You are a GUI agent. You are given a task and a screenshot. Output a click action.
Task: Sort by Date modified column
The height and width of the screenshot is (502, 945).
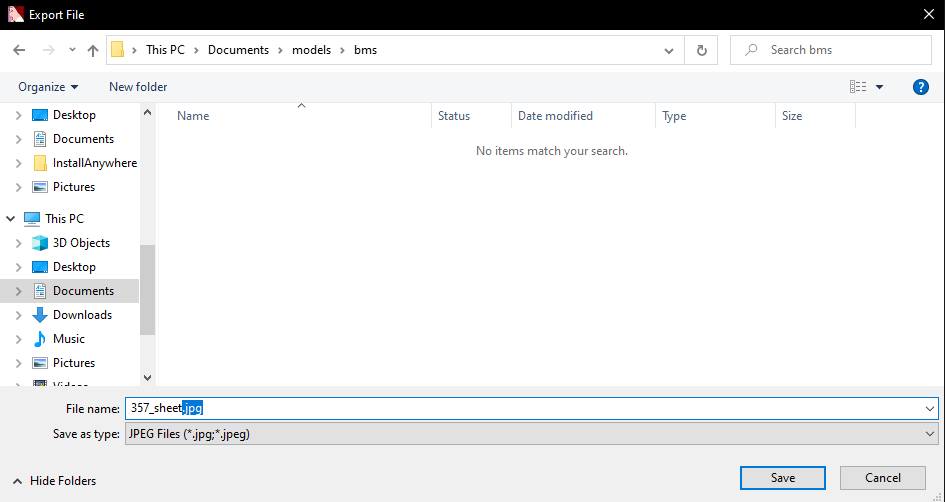555,116
